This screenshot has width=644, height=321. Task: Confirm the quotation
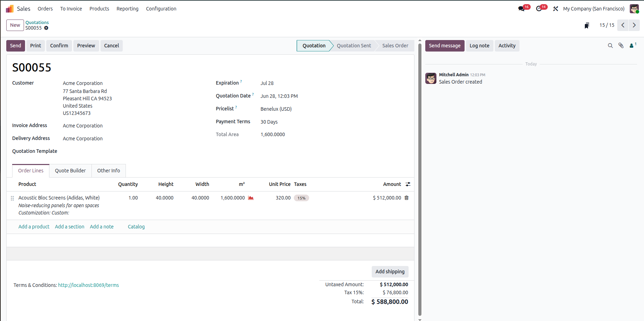click(x=59, y=46)
